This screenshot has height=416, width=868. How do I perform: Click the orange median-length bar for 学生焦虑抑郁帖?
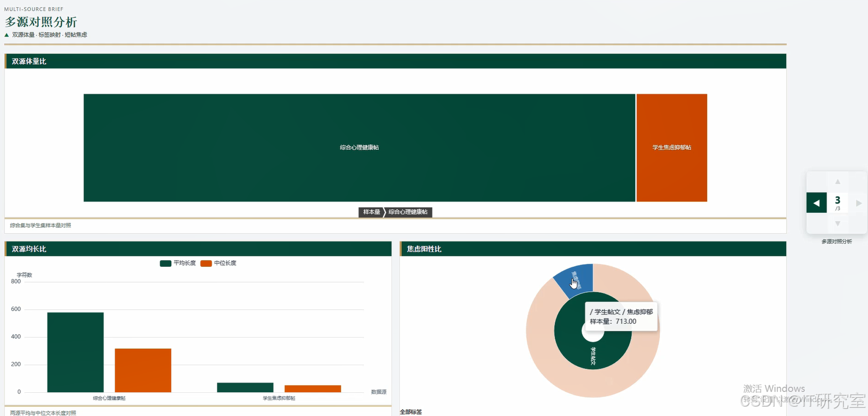coord(313,389)
